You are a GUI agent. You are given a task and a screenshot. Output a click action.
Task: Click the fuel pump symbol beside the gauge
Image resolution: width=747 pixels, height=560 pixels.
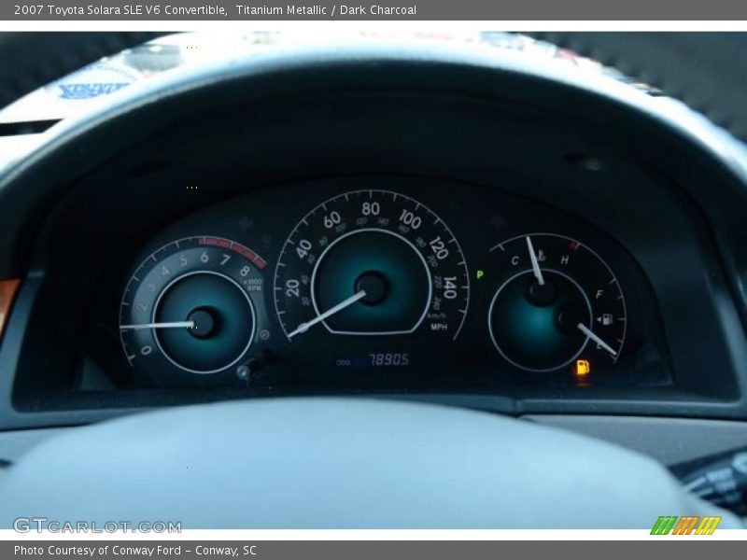tap(607, 318)
